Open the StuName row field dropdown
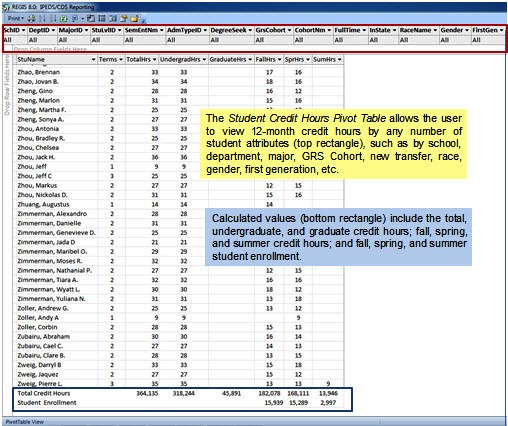508x426 pixels. (93, 60)
